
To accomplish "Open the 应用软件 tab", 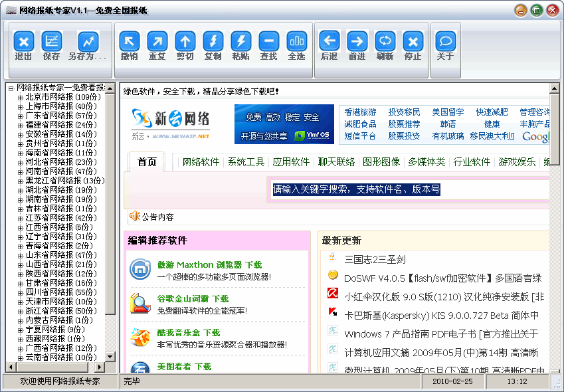I will point(291,162).
